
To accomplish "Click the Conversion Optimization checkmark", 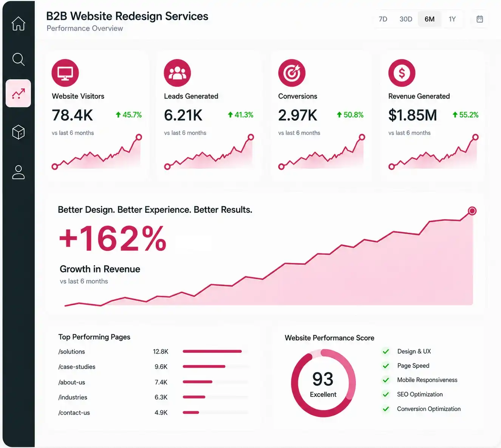I will click(x=386, y=409).
